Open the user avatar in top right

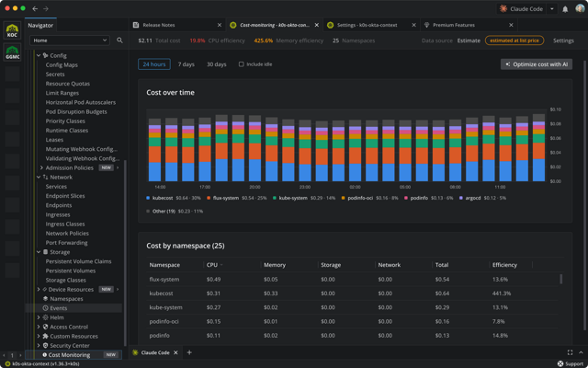(x=580, y=8)
